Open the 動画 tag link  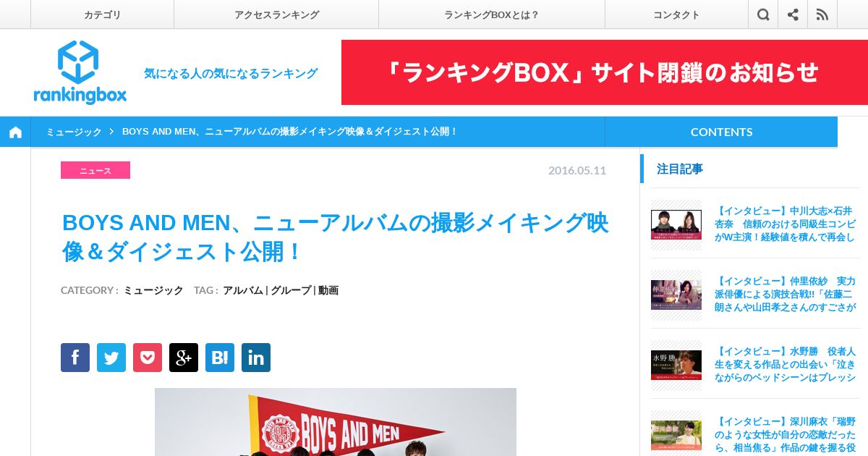click(328, 290)
